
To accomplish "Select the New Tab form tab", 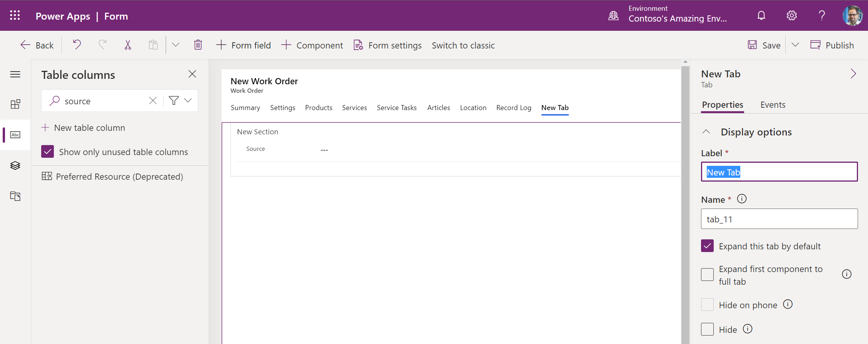I will click(x=555, y=108).
